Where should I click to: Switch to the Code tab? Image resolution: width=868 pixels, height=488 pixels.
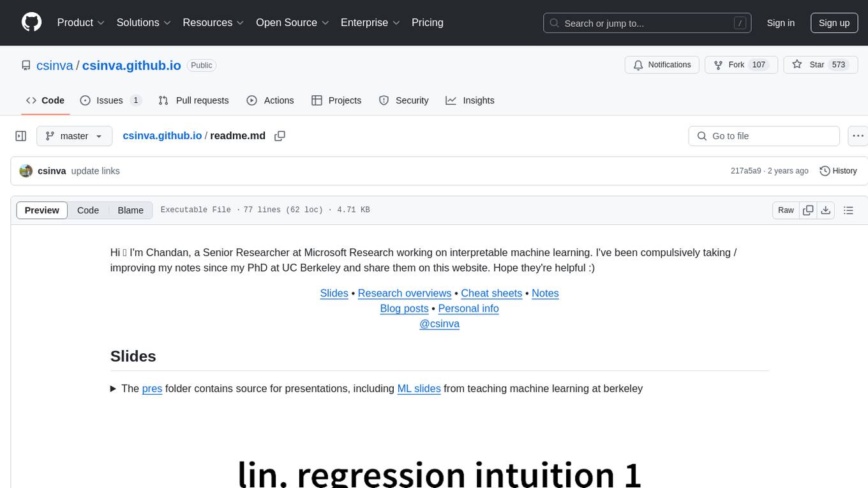tap(45, 100)
